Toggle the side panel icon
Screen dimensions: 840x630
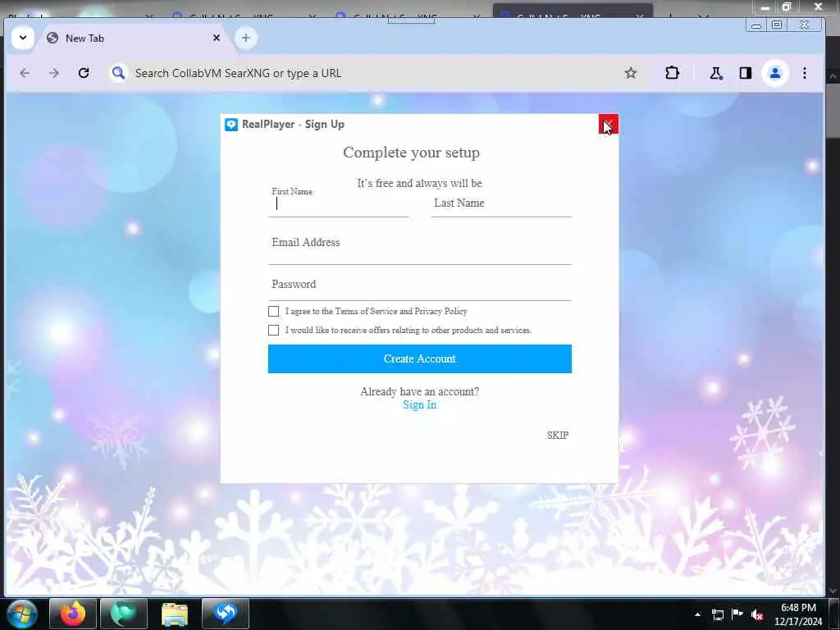coord(745,73)
